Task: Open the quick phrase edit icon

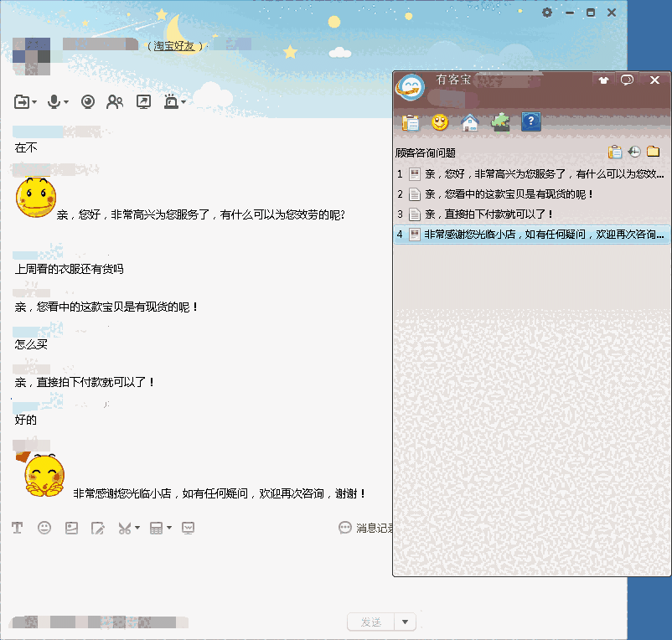Action: (98, 529)
